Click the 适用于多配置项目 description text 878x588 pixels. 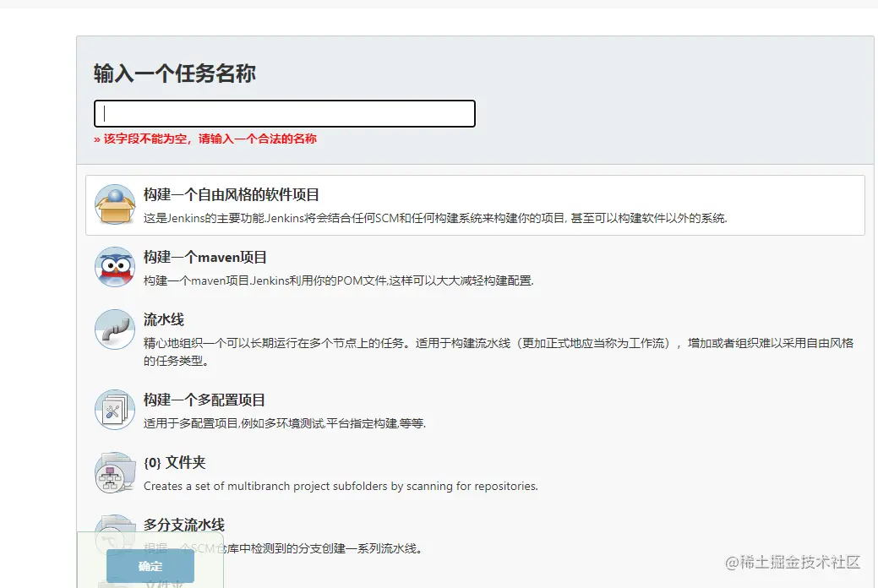(x=285, y=423)
